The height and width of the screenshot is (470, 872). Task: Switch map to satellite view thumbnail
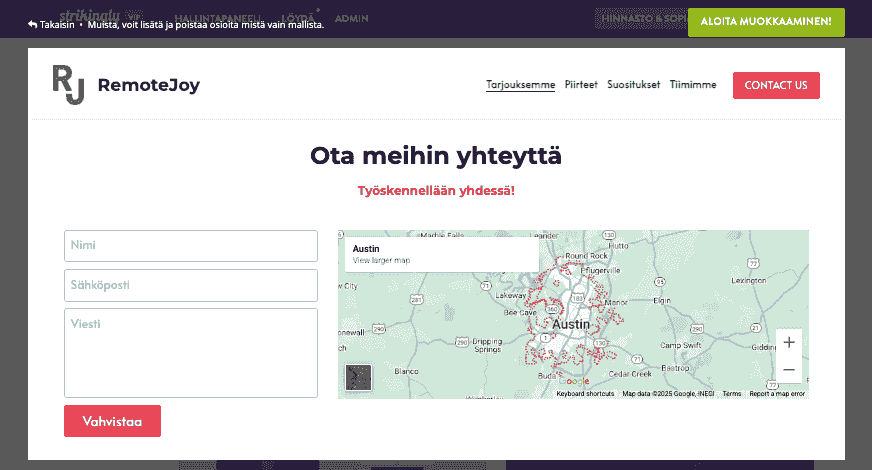358,378
